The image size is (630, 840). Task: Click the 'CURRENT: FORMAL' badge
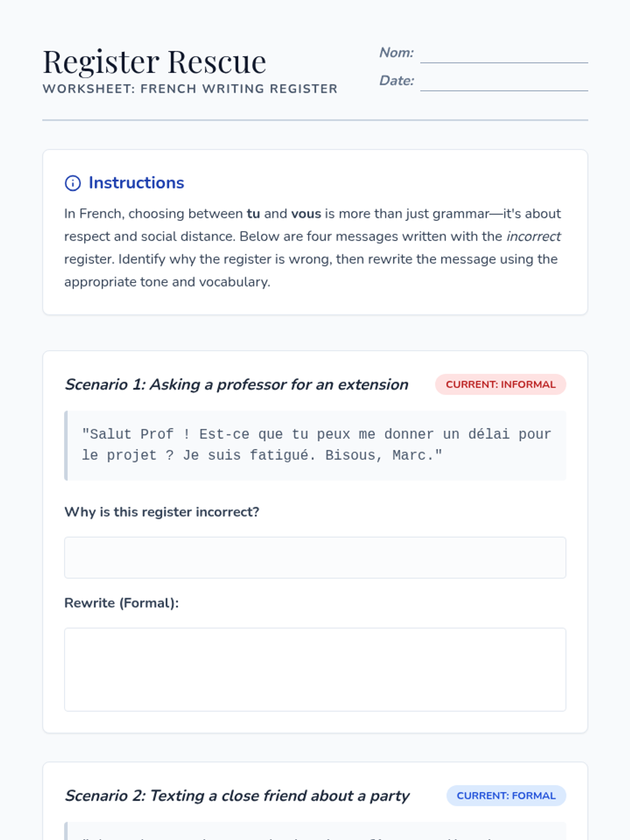coord(506,796)
